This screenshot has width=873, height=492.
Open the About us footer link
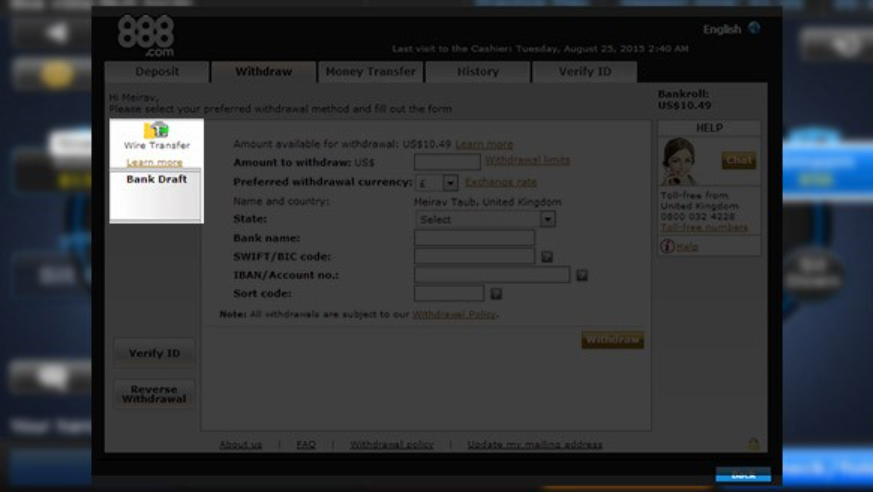241,444
